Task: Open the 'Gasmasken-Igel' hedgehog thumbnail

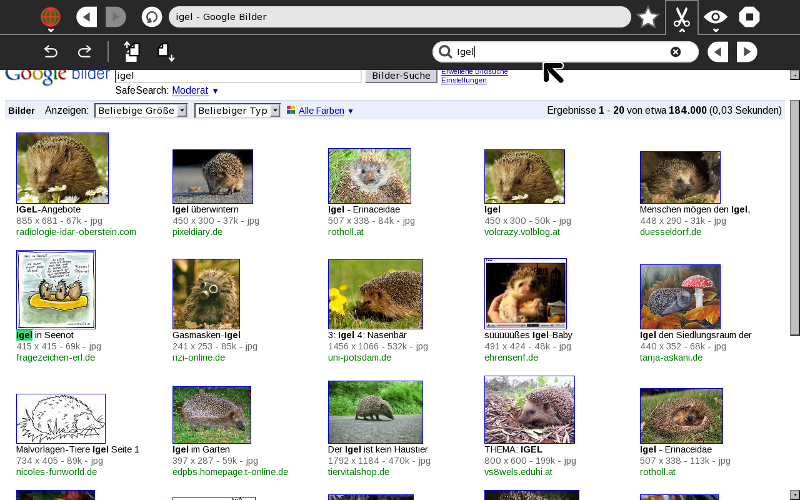Action: (x=206, y=294)
